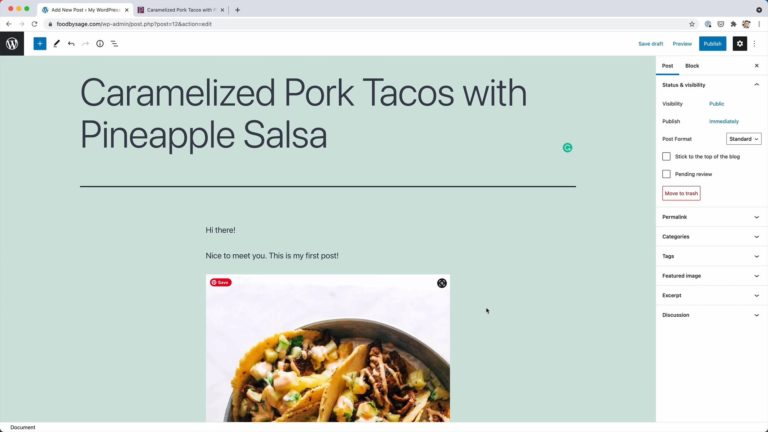The width and height of the screenshot is (768, 432).
Task: Click the 'Nice to meet you' paragraph
Action: [x=272, y=255]
